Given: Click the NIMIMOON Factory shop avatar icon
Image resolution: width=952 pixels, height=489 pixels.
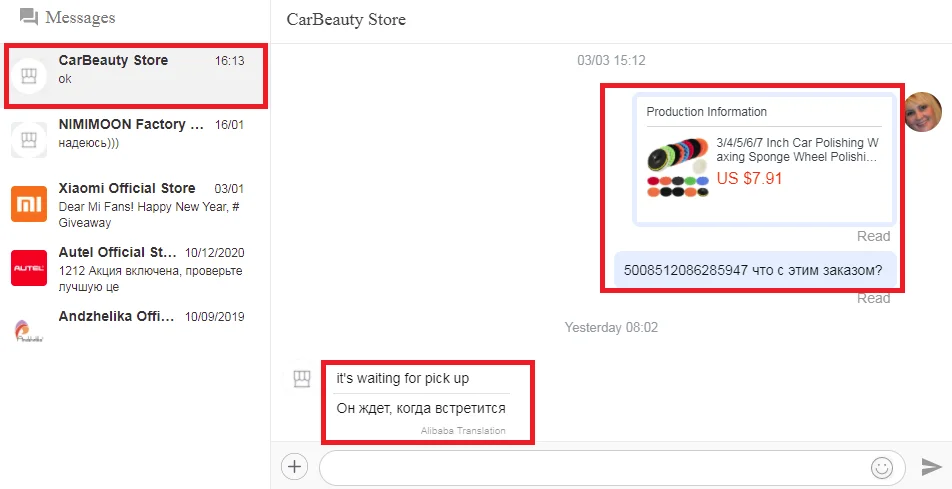Looking at the screenshot, I should pos(29,140).
